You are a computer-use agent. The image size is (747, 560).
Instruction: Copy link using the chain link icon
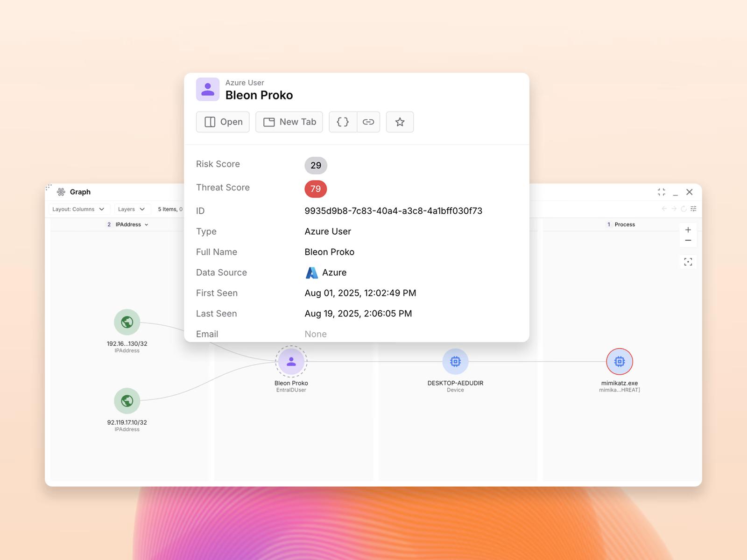point(368,122)
